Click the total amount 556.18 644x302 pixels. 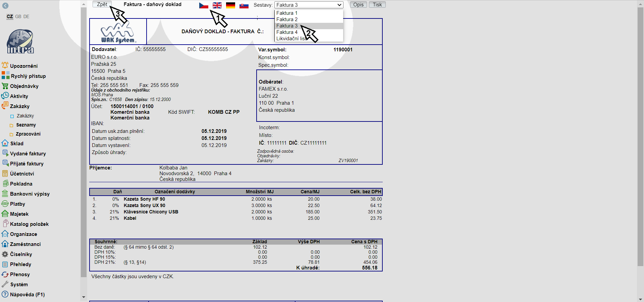tap(370, 268)
